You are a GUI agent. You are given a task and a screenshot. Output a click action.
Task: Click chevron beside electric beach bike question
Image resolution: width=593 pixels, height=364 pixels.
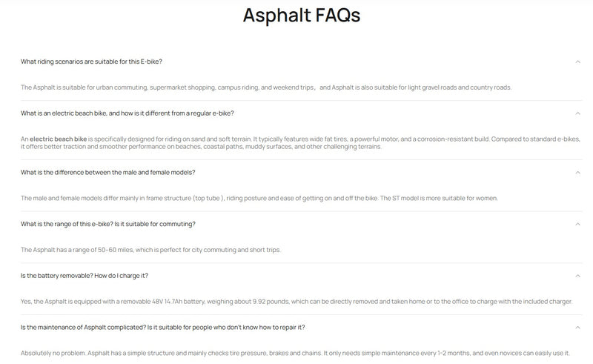coord(578,113)
